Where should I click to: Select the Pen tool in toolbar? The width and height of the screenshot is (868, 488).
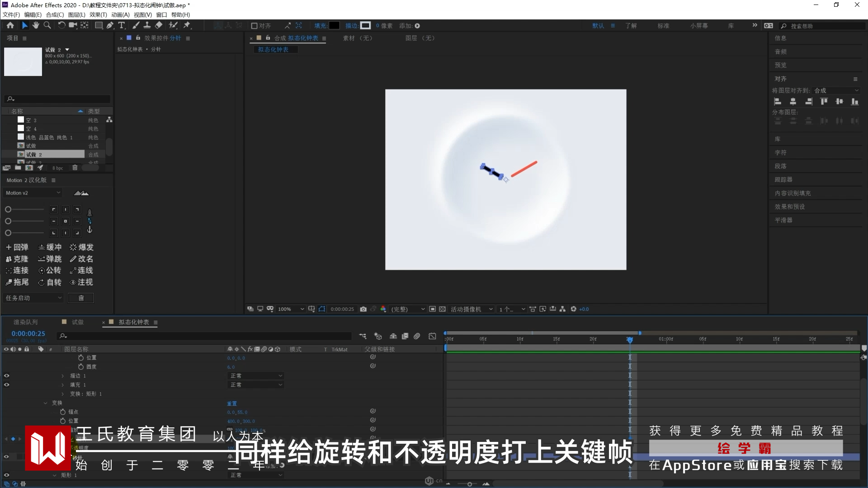[x=110, y=26]
